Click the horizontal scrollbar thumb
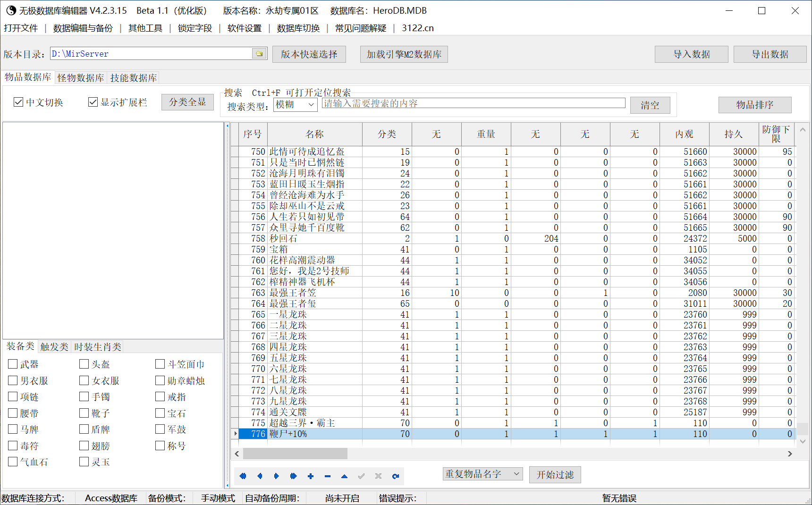The width and height of the screenshot is (812, 505). 295,454
